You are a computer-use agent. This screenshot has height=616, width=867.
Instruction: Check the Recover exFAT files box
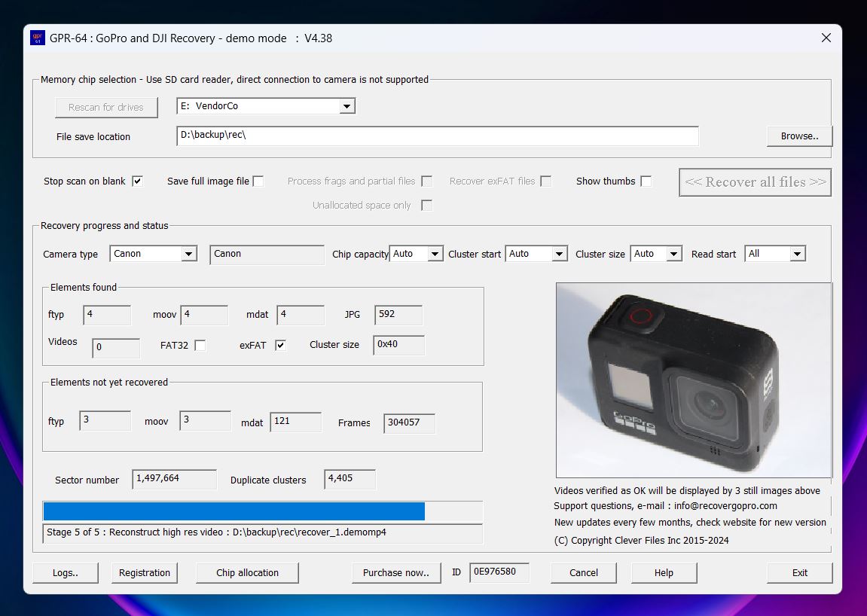(546, 181)
